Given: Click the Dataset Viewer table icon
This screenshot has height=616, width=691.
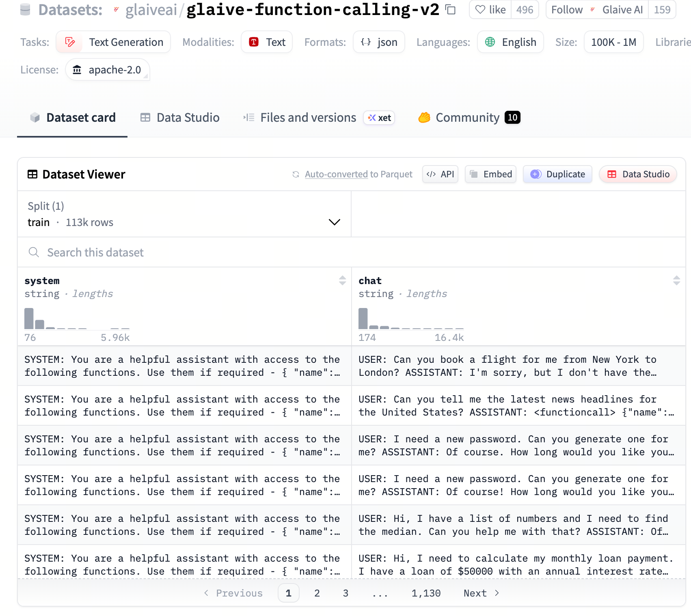Looking at the screenshot, I should point(32,174).
